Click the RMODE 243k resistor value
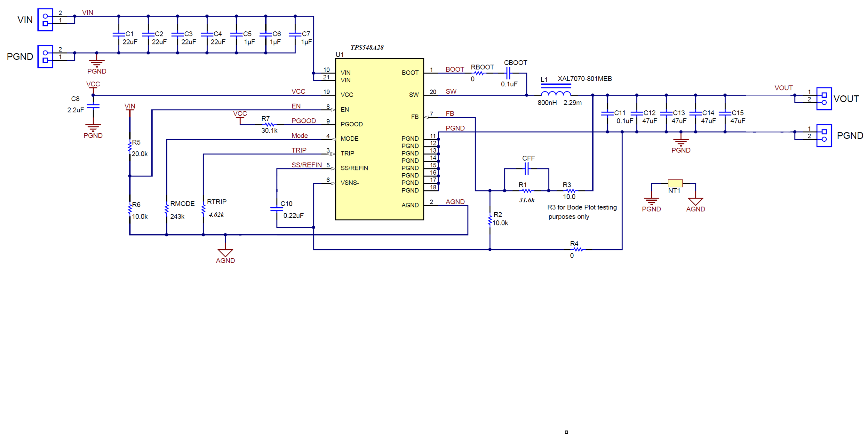 (178, 216)
